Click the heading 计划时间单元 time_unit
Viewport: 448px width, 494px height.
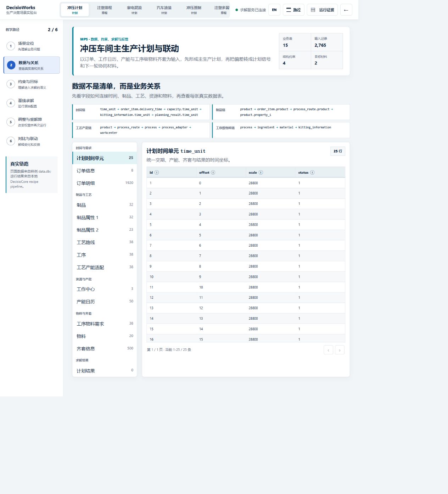176,151
